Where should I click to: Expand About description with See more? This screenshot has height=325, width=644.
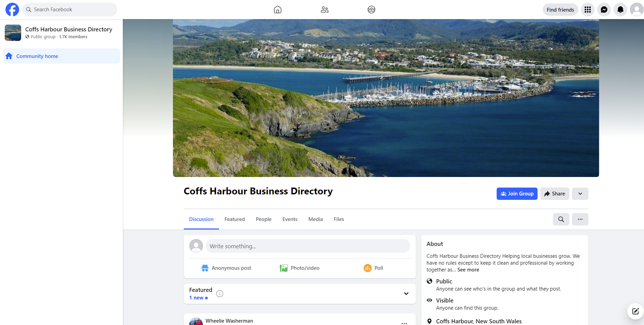468,270
